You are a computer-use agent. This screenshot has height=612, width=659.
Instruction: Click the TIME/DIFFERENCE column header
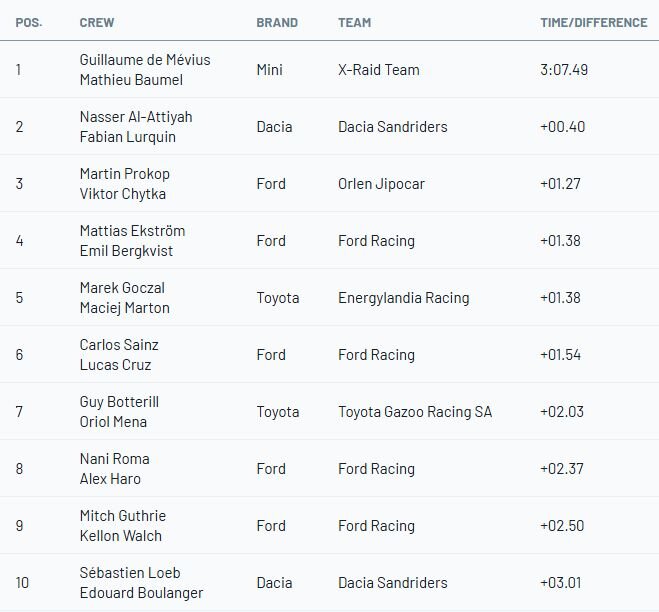click(x=593, y=22)
